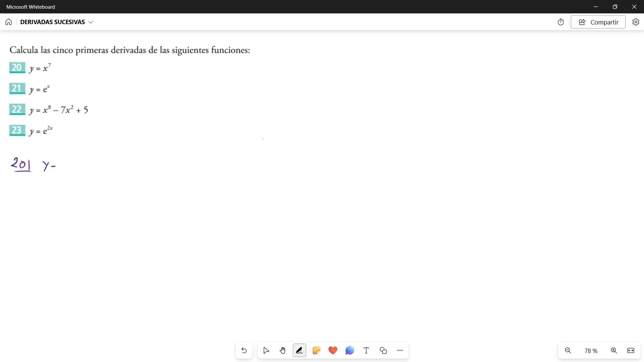
Task: Switch to the hand pan tool
Action: coord(283,351)
